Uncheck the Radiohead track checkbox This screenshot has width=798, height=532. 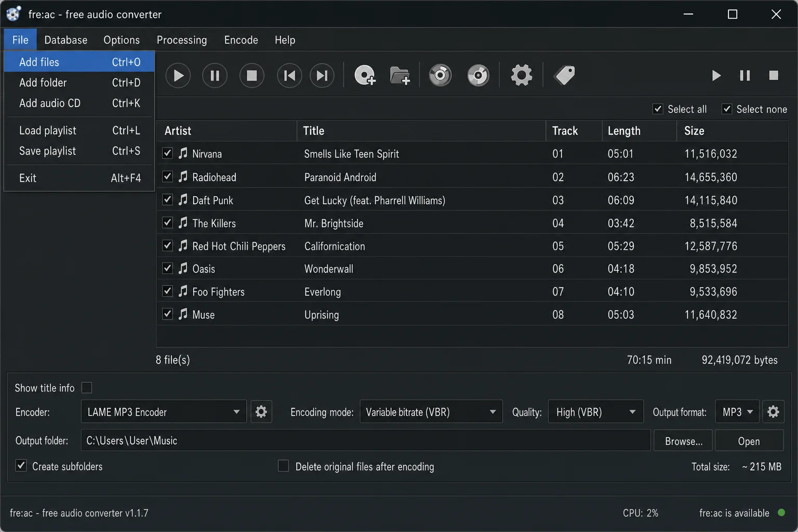click(x=167, y=177)
